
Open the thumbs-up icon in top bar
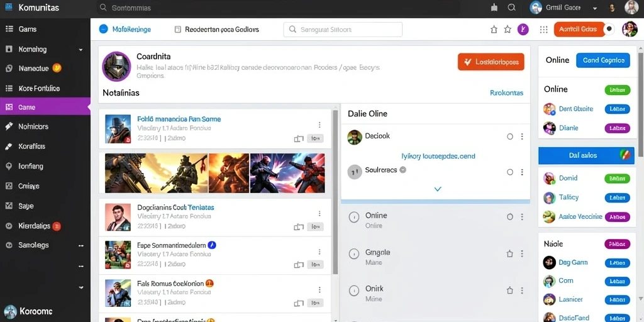coord(494,8)
